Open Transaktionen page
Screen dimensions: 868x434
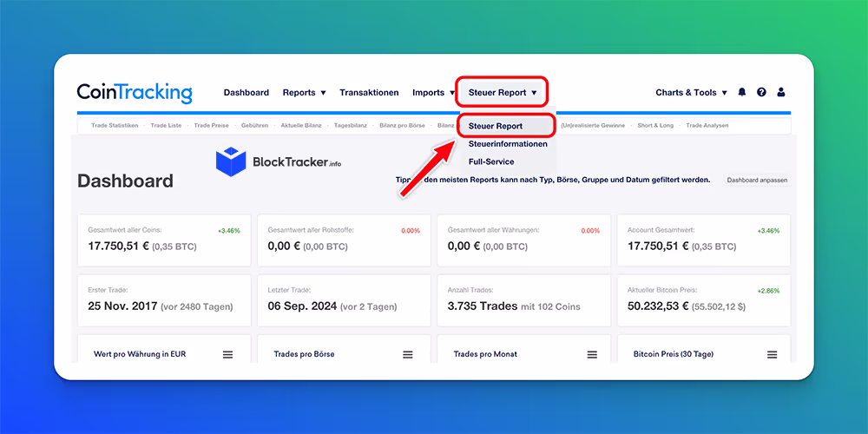[x=369, y=93]
